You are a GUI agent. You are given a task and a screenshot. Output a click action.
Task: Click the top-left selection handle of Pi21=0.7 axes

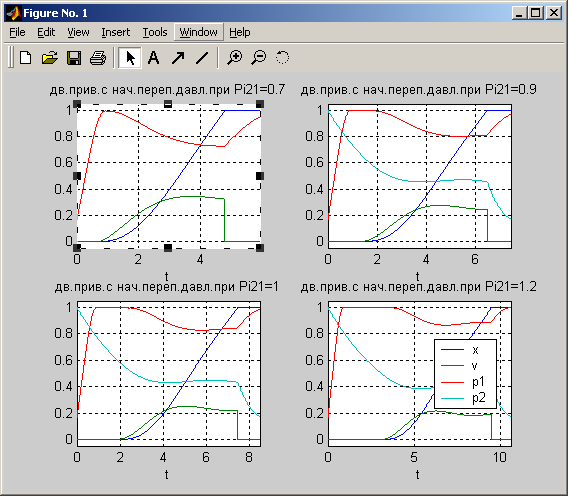coord(77,104)
